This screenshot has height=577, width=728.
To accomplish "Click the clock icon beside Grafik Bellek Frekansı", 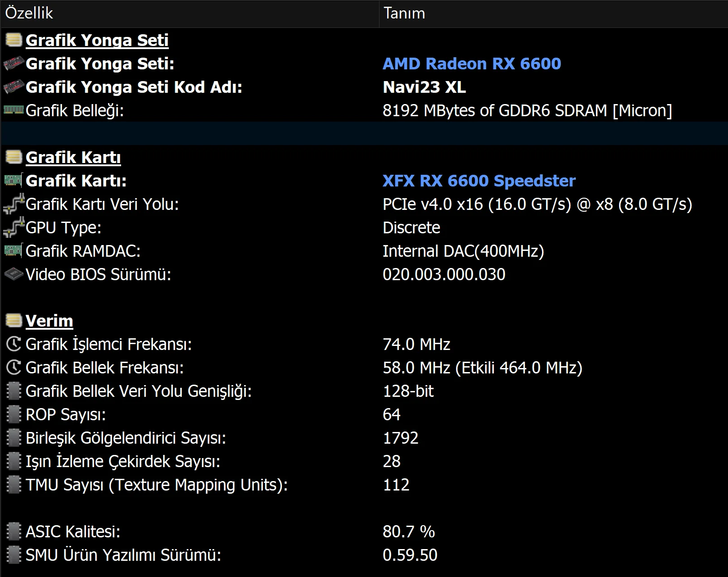I will (14, 368).
